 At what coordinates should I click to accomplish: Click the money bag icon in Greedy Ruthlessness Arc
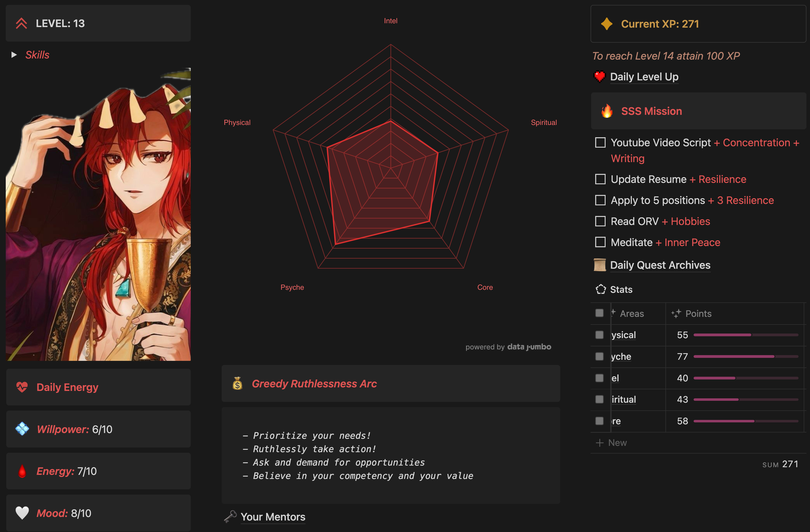click(237, 384)
